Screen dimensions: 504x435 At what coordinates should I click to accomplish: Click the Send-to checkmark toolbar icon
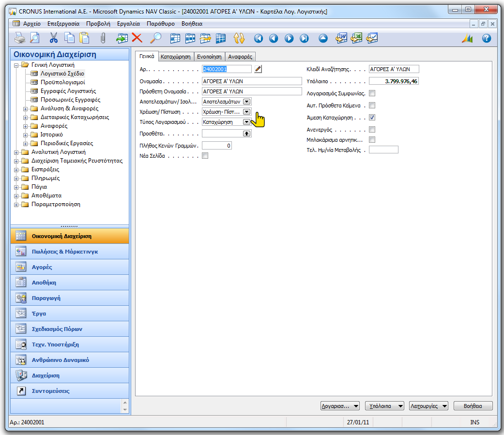(372, 38)
